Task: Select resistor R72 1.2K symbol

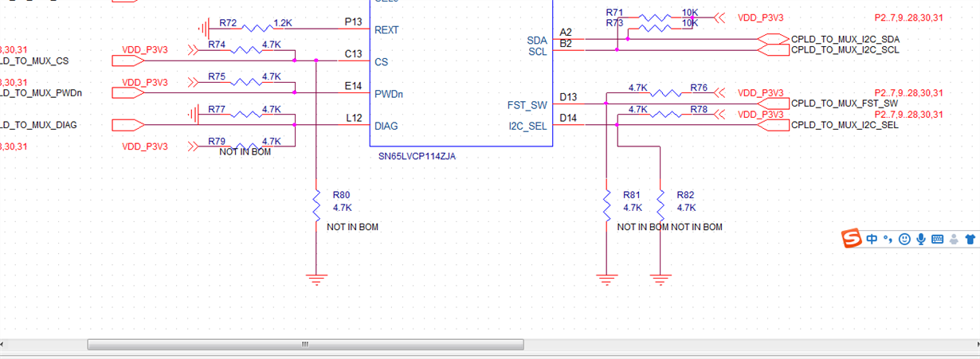Action: pos(257,29)
